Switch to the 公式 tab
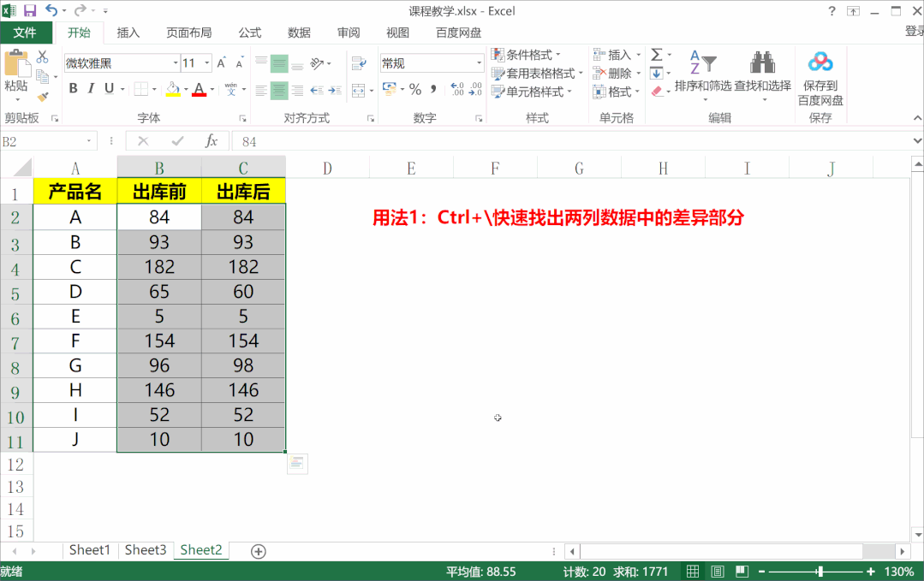This screenshot has height=581, width=924. (x=249, y=33)
